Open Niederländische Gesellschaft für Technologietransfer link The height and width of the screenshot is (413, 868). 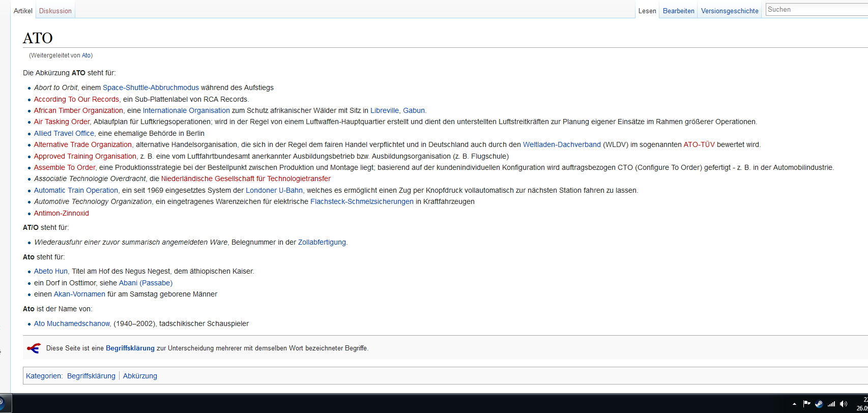pos(246,179)
